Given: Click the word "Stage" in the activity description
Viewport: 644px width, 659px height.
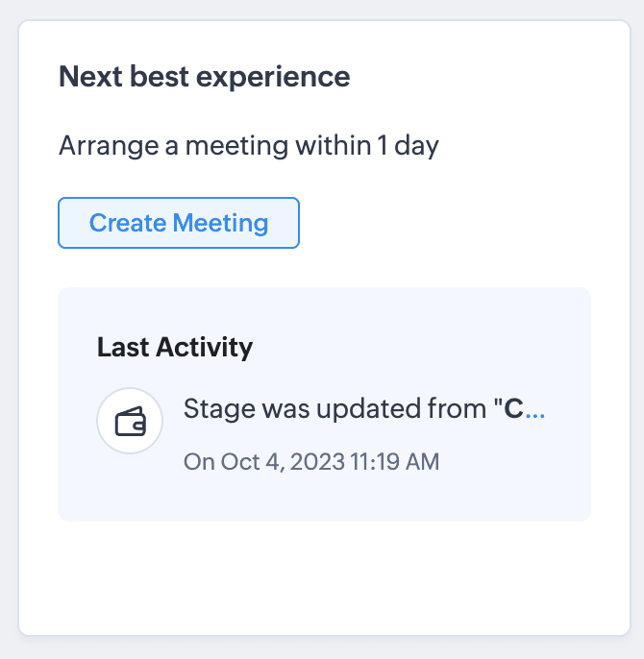Looking at the screenshot, I should point(216,410).
